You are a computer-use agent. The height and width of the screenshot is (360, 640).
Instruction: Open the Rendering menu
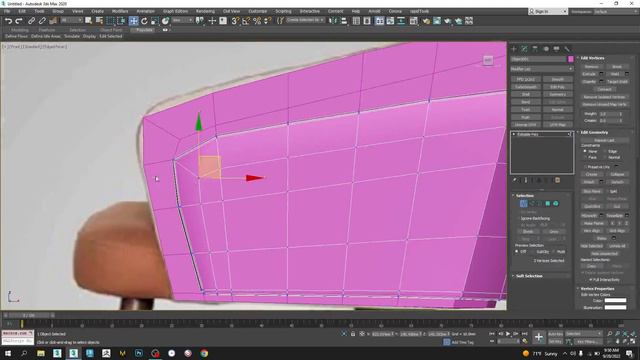(205, 11)
